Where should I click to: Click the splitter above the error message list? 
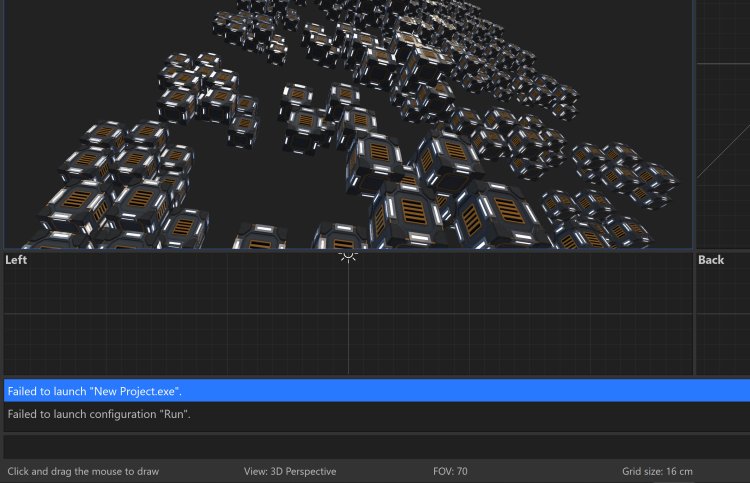click(375, 377)
